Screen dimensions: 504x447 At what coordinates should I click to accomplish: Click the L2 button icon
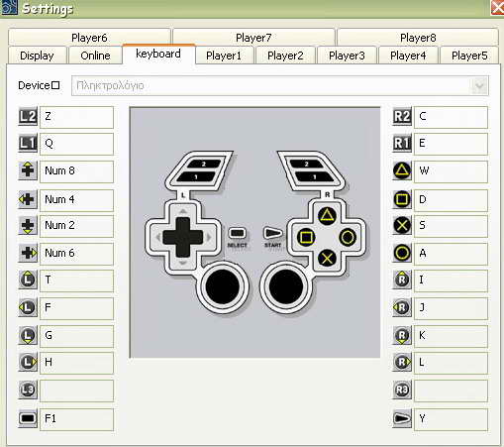(x=28, y=117)
